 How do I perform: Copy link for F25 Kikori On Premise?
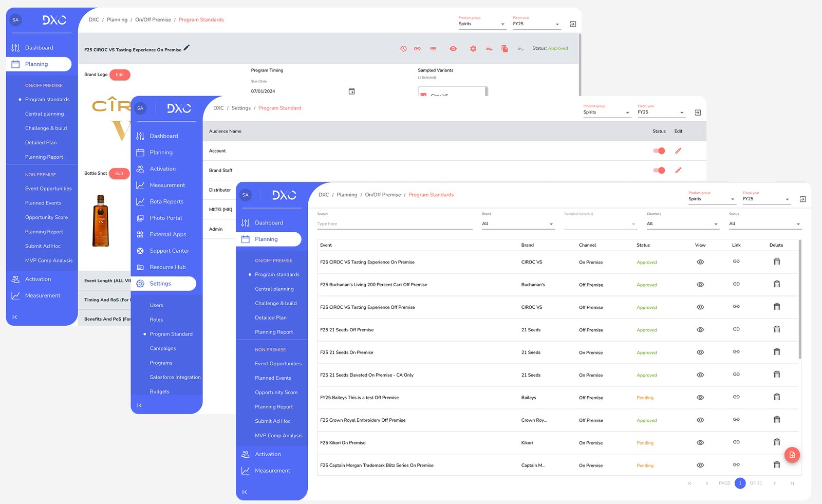(736, 442)
